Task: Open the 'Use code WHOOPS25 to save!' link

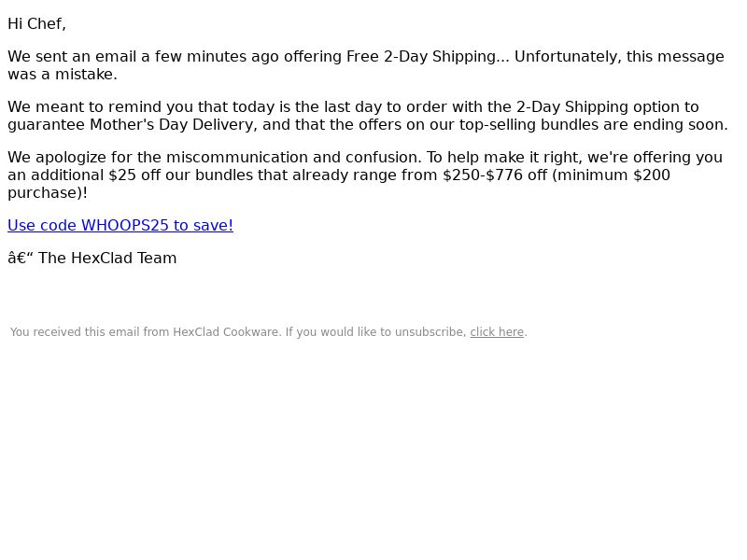Action: tap(120, 225)
